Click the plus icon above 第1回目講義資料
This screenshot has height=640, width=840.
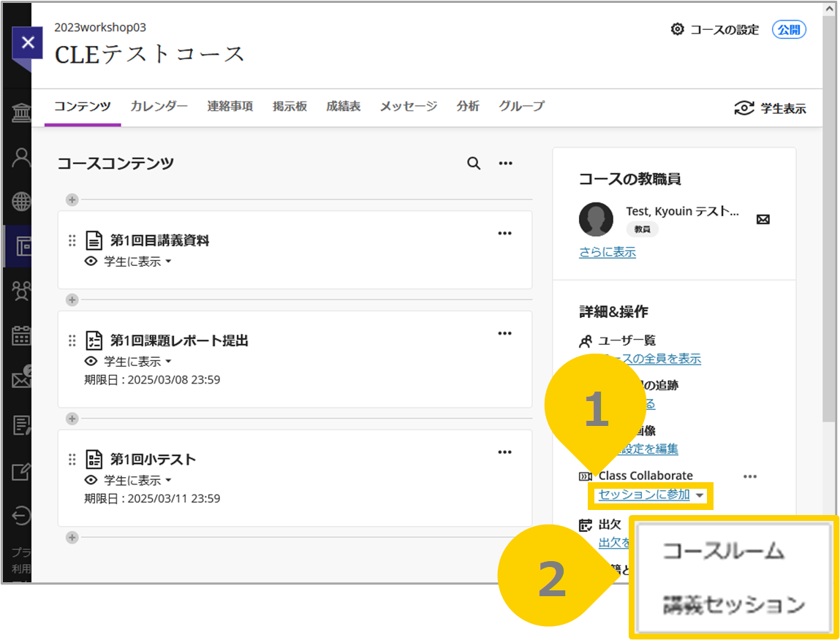tap(72, 199)
